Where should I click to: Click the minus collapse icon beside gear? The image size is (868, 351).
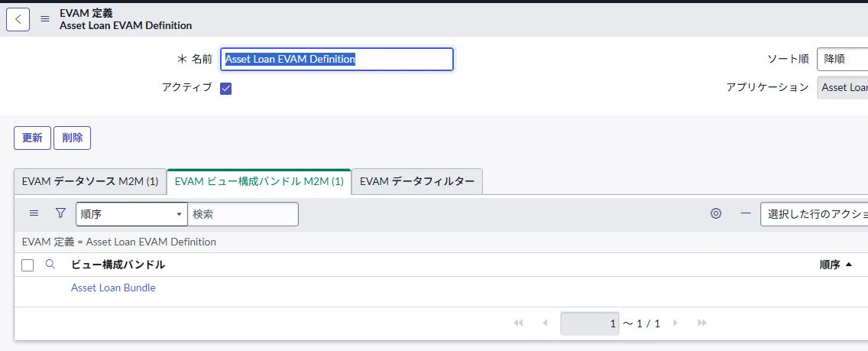(x=746, y=213)
